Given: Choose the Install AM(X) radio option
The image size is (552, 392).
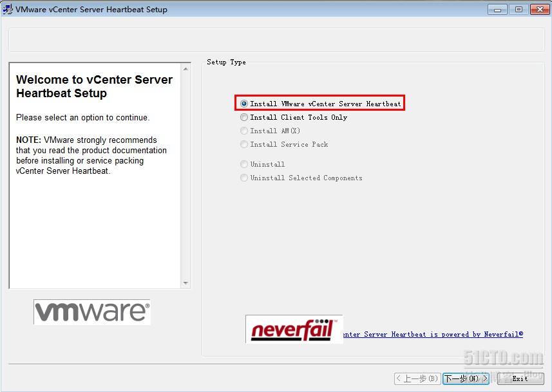Looking at the screenshot, I should 270,131.
